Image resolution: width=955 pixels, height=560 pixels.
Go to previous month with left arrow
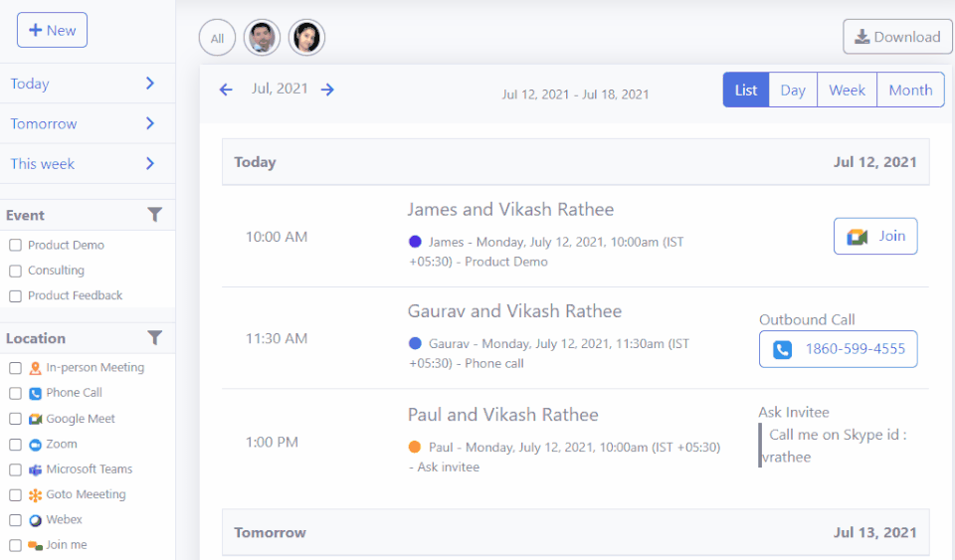coord(226,90)
